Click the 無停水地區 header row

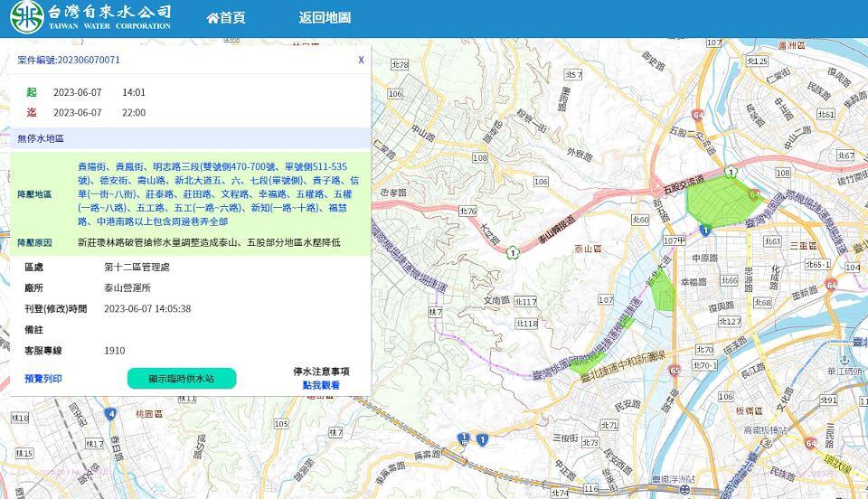190,139
